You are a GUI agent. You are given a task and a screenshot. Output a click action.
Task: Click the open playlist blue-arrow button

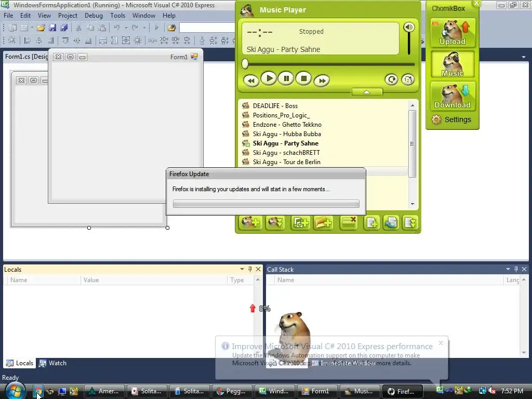(x=391, y=222)
